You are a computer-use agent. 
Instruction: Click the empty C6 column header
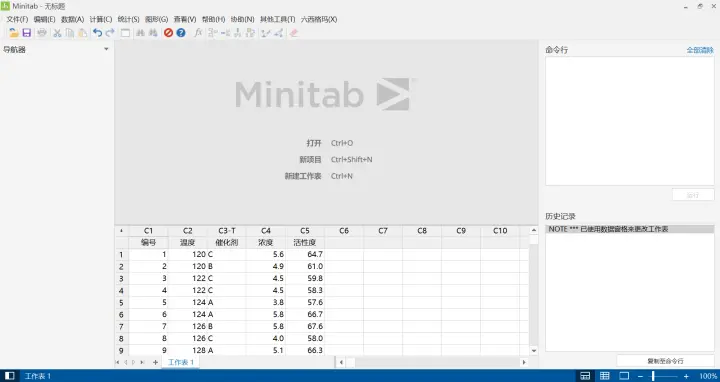point(344,230)
